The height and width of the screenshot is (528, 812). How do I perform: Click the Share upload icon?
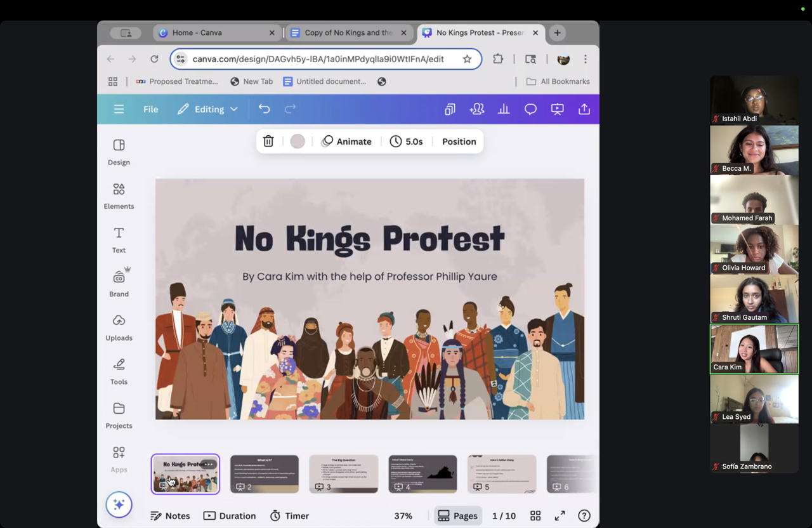pos(584,109)
